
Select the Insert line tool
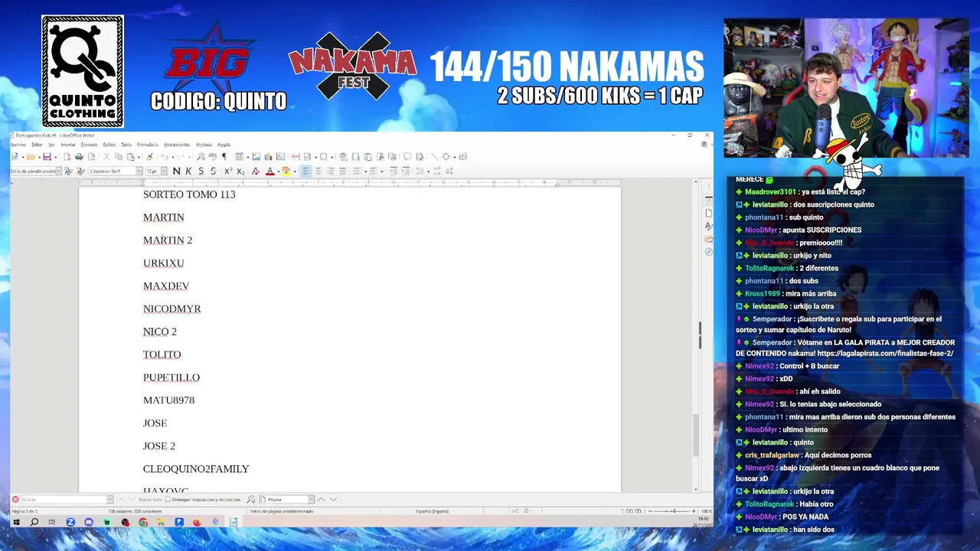[x=434, y=157]
